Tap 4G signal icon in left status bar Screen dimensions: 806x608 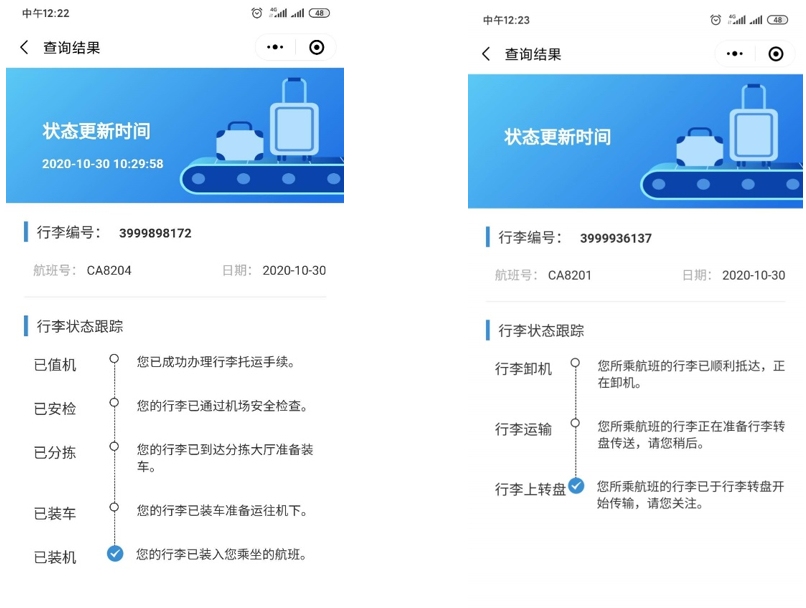(278, 13)
